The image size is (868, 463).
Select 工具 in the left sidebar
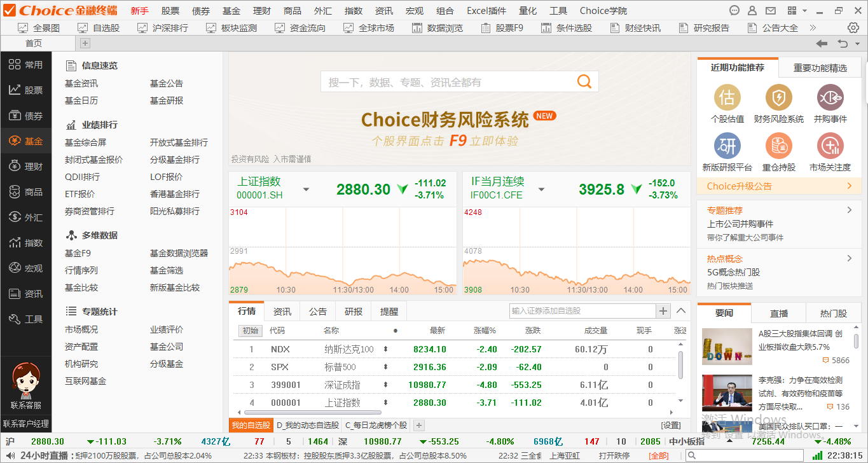pos(25,319)
